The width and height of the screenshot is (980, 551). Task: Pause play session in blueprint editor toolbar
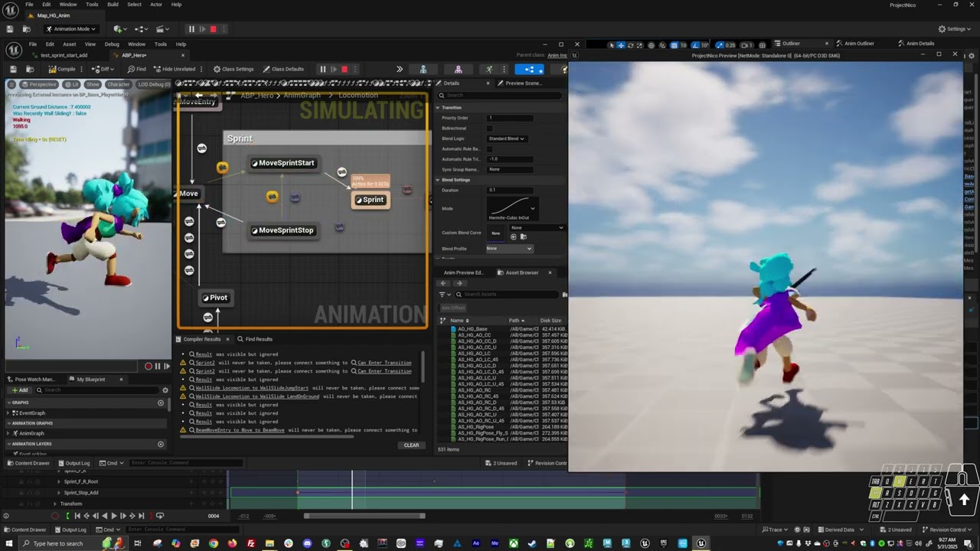click(x=323, y=69)
